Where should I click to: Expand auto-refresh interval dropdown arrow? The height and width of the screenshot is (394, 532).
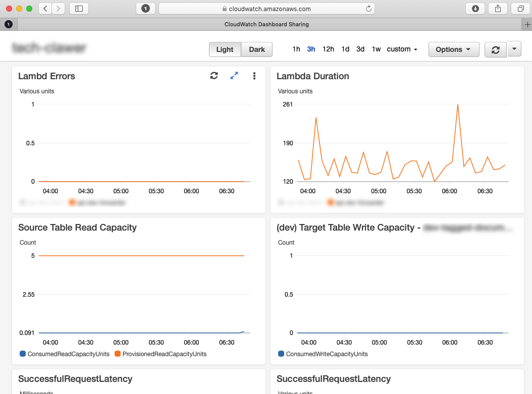pos(514,49)
